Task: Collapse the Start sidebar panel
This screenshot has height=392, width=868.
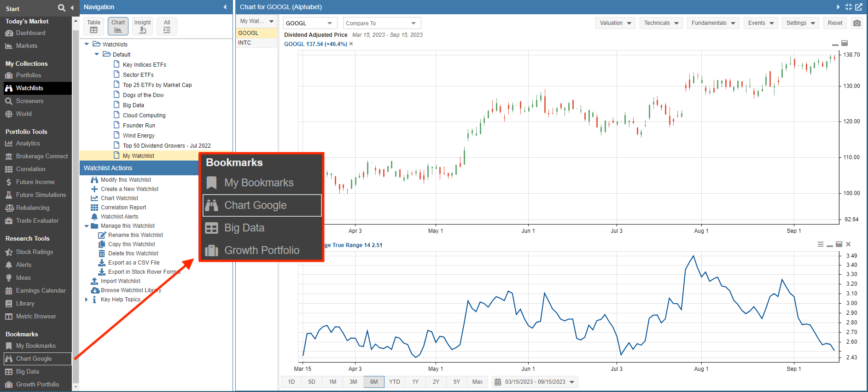Action: click(x=72, y=8)
